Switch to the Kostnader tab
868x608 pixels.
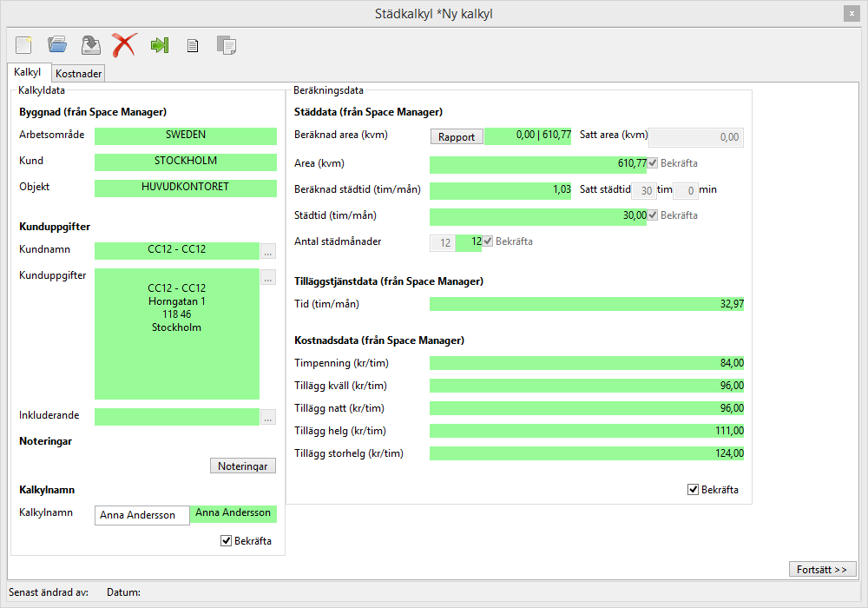pyautogui.click(x=79, y=74)
